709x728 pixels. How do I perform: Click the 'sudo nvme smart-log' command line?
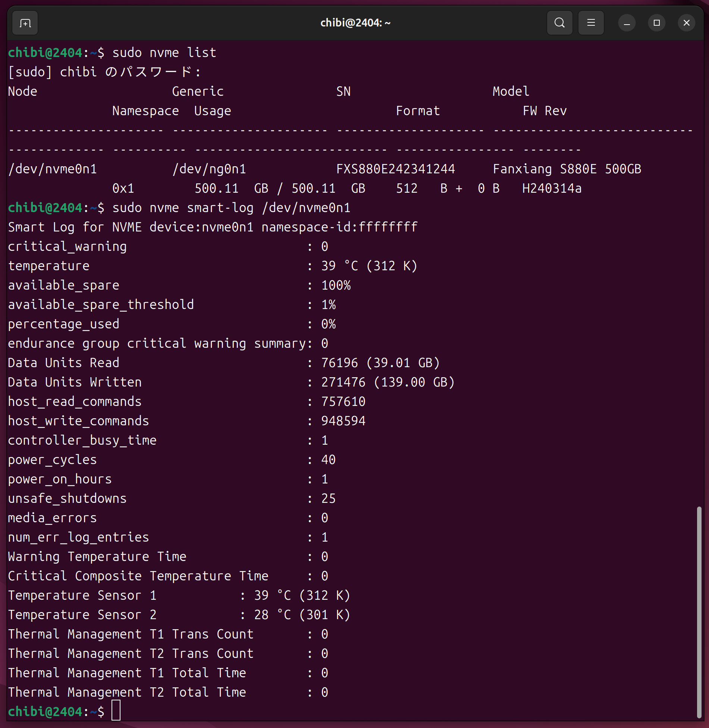click(x=231, y=208)
